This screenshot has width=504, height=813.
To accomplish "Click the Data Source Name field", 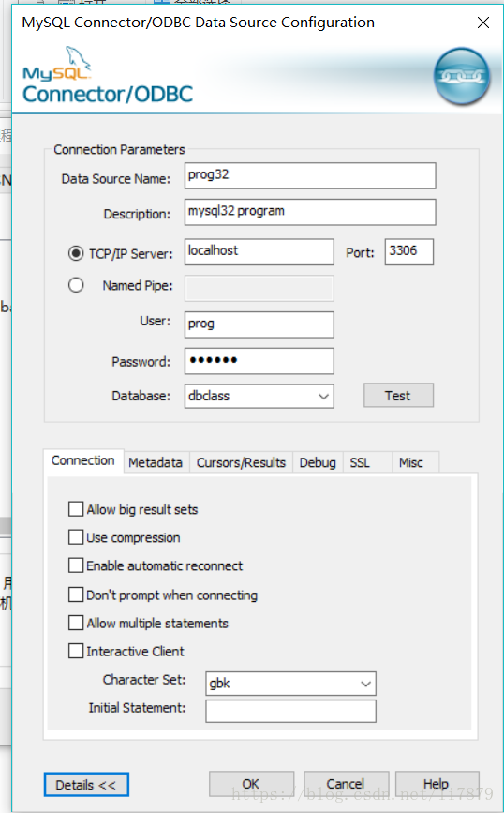I will (310, 175).
